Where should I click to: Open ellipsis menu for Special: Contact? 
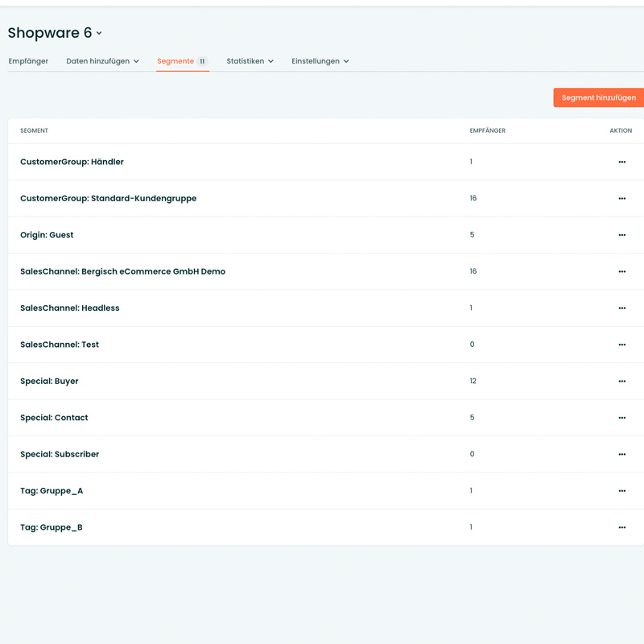tap(621, 418)
